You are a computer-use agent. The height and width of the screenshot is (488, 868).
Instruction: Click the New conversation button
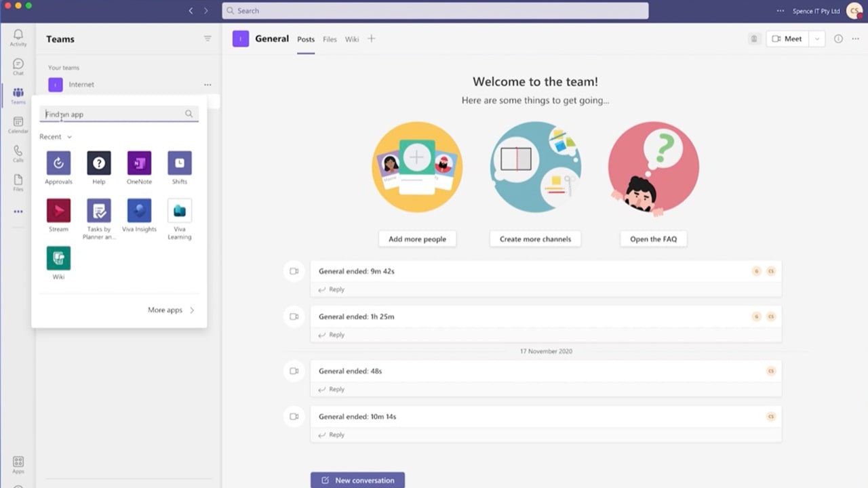point(357,480)
